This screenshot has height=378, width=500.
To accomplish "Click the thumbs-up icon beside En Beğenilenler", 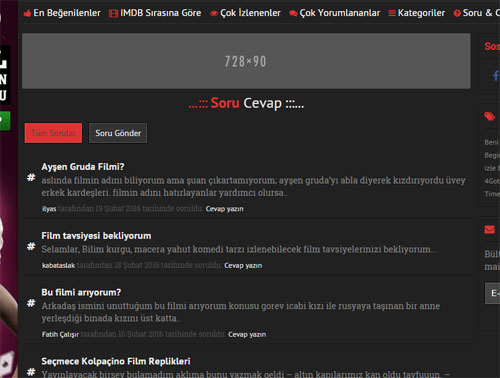I will [27, 13].
